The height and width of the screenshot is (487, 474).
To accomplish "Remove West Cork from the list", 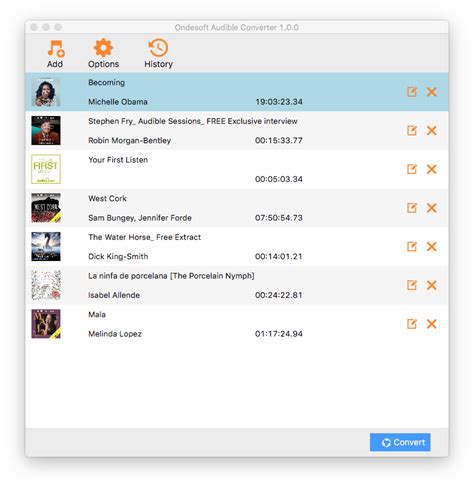I will click(432, 208).
